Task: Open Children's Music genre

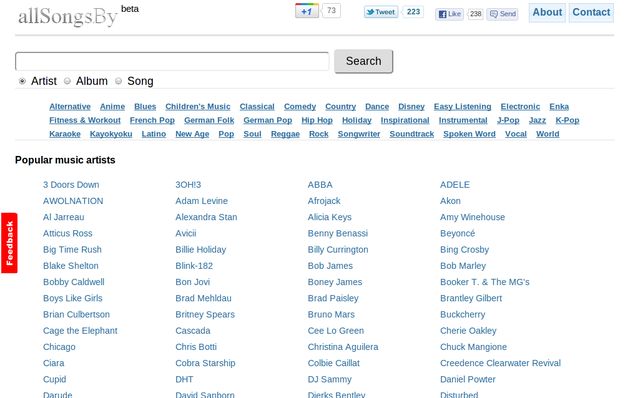Action: (x=198, y=107)
